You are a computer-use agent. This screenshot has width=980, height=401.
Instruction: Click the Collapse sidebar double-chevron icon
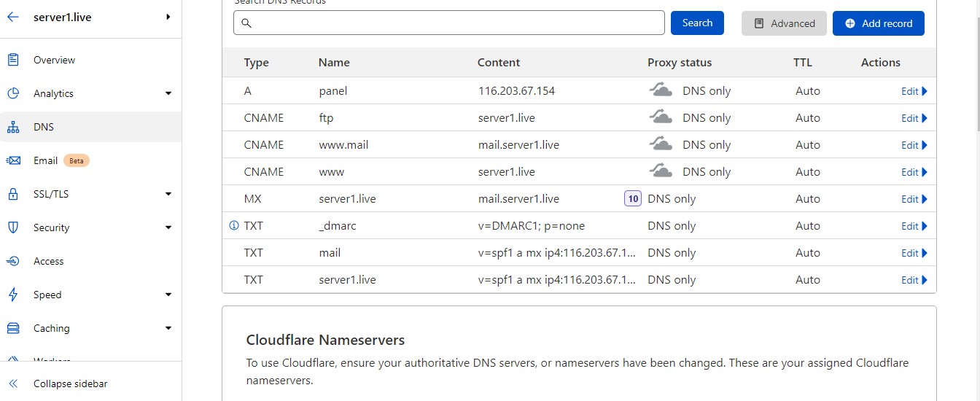(x=13, y=384)
